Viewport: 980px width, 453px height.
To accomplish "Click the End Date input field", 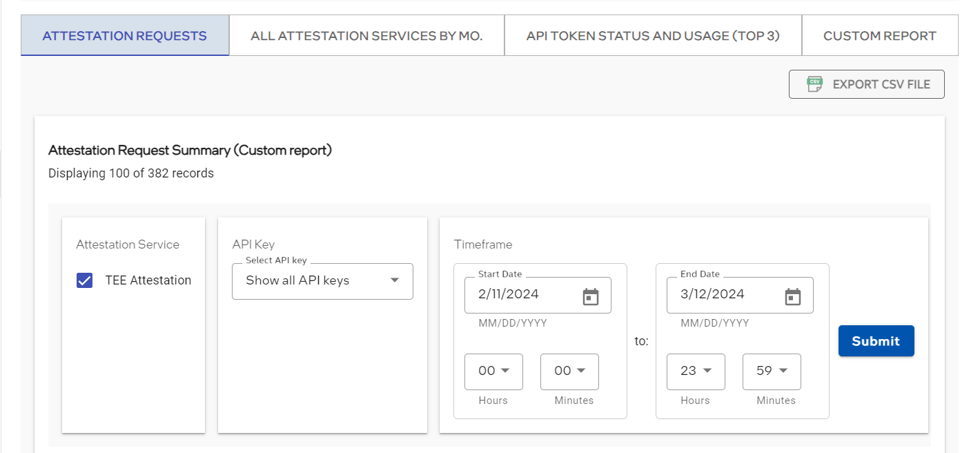I will point(740,295).
